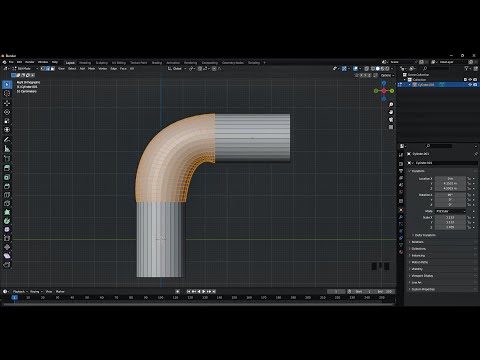Image resolution: width=480 pixels, height=360 pixels.
Task: Select the Annotate pencil tool
Action: tap(7, 139)
